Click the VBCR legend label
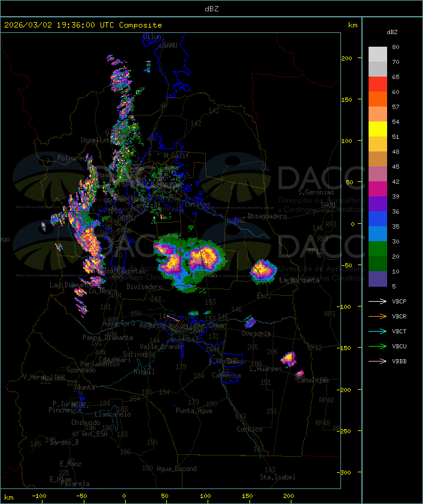The height and width of the screenshot is (504, 423). click(399, 316)
